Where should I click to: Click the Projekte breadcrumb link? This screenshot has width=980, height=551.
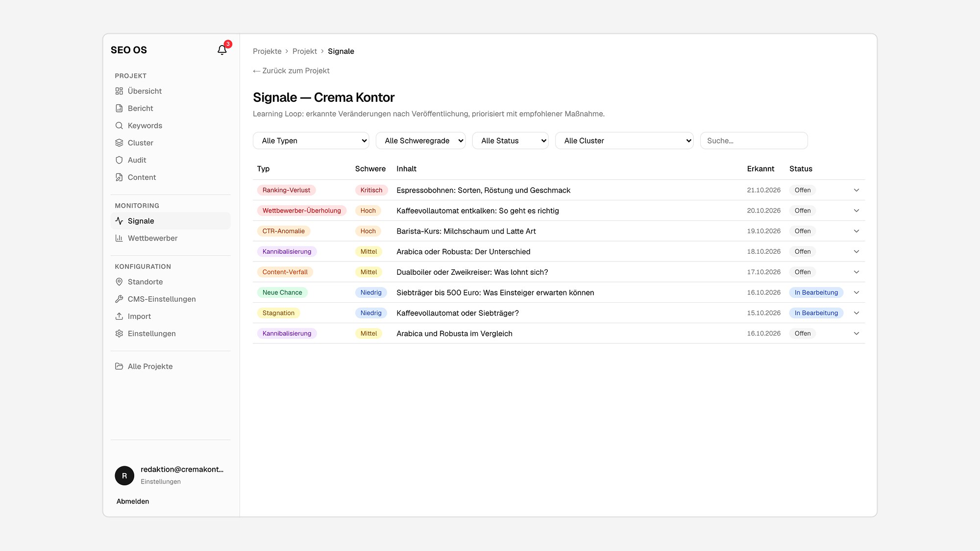click(x=267, y=51)
